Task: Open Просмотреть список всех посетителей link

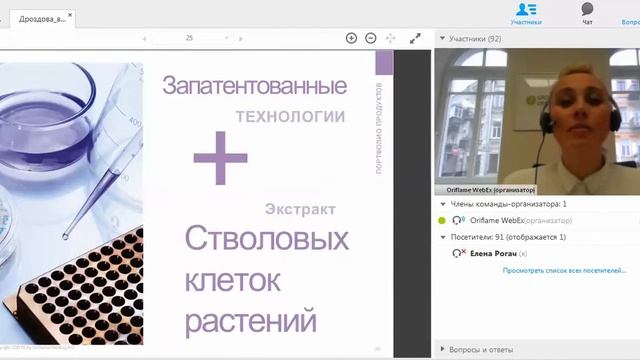Action: (564, 270)
